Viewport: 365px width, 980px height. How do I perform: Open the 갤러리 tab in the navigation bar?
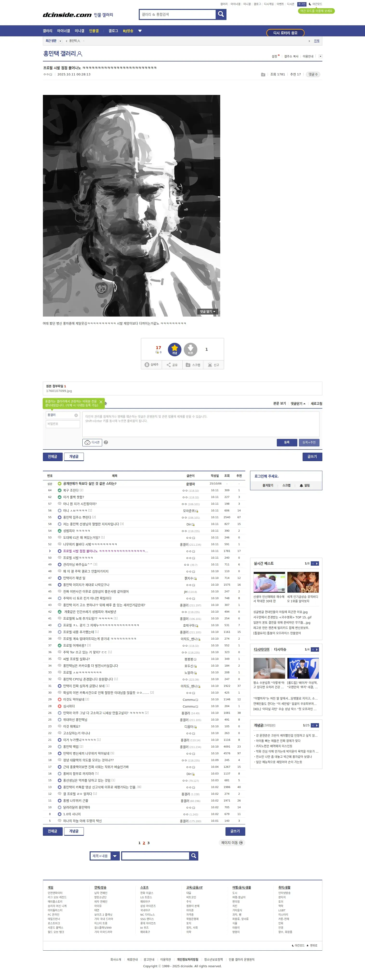coord(47,31)
